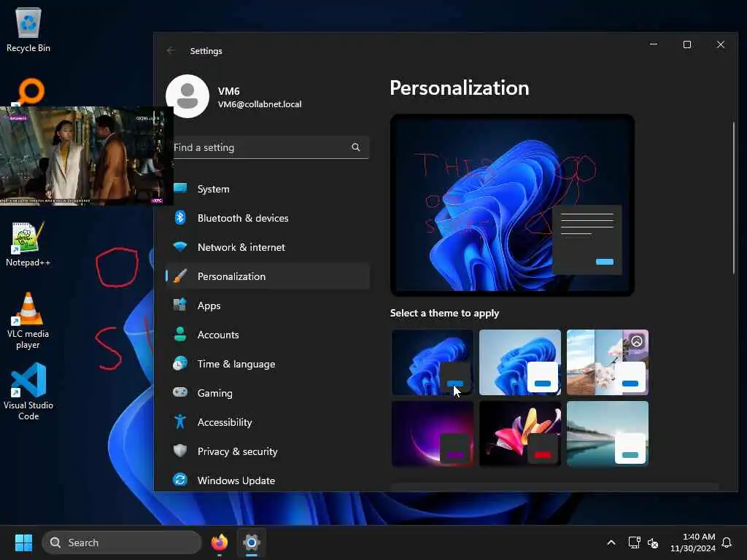Open Accessibility settings
Image resolution: width=747 pixels, height=560 pixels.
pos(268,422)
